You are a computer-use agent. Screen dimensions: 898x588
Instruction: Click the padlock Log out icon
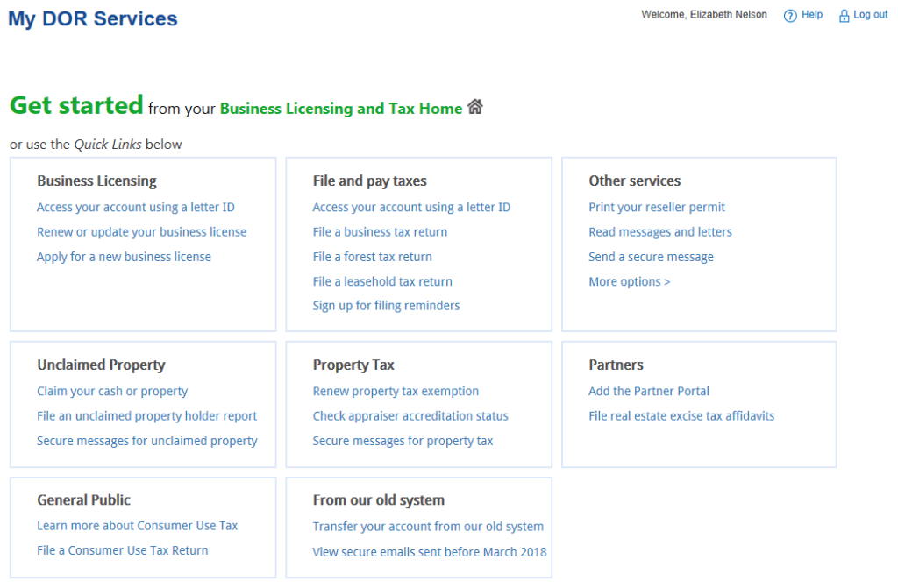click(843, 14)
